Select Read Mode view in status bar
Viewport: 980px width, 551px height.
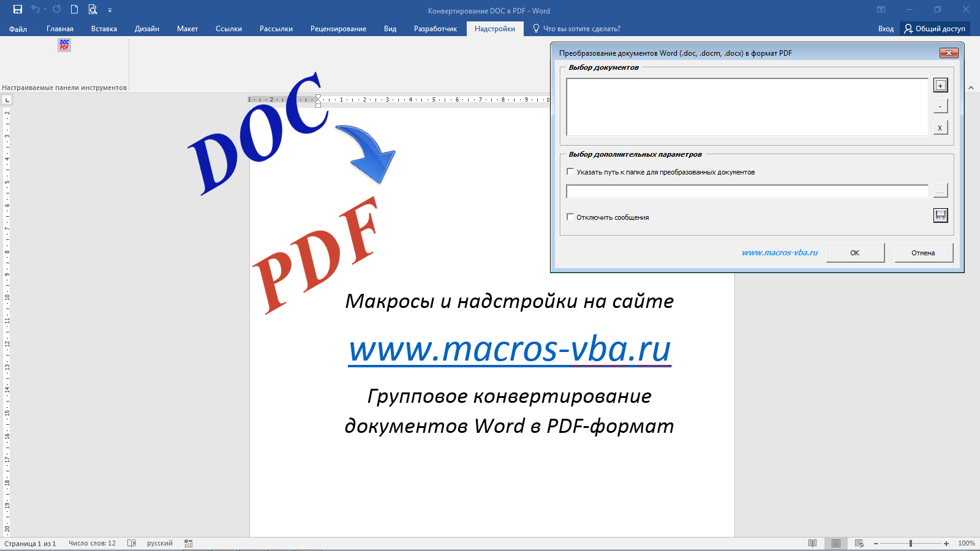[x=812, y=543]
